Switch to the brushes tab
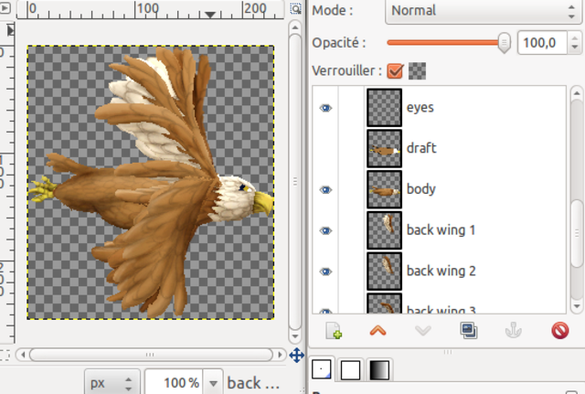The image size is (585, 394). pyautogui.click(x=321, y=370)
